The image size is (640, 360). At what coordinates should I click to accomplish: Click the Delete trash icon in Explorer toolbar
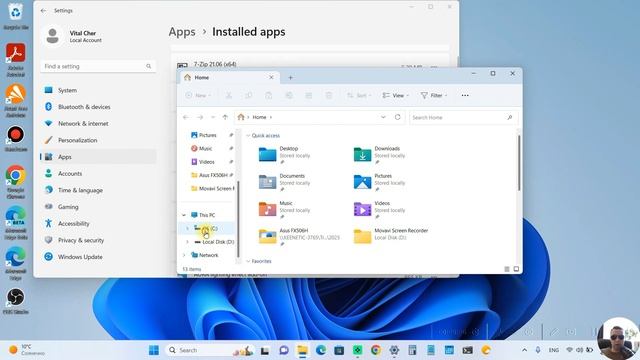[x=329, y=96]
